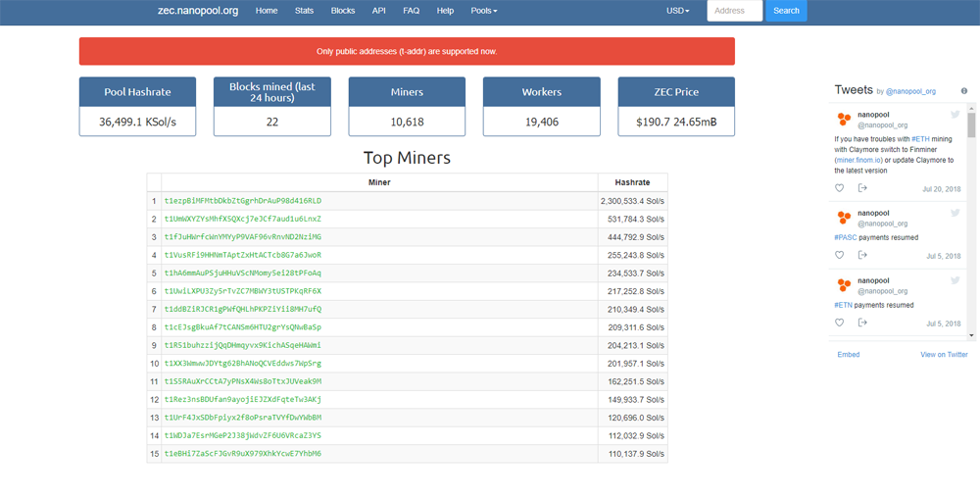Click the ZEC Price value $190.7 24.65mB
Screen dimensions: 980x498
676,122
